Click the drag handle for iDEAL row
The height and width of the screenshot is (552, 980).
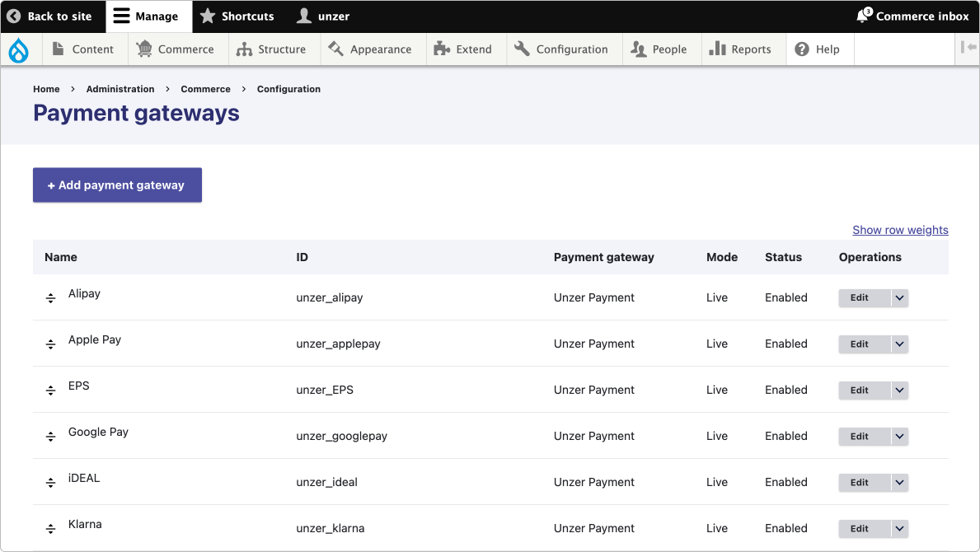tap(50, 484)
